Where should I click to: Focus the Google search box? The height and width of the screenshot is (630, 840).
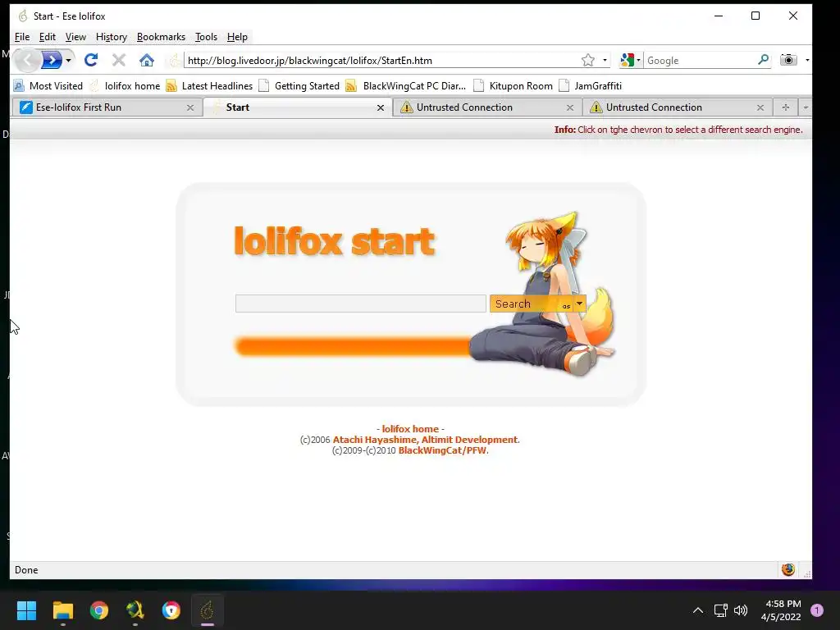pos(701,61)
